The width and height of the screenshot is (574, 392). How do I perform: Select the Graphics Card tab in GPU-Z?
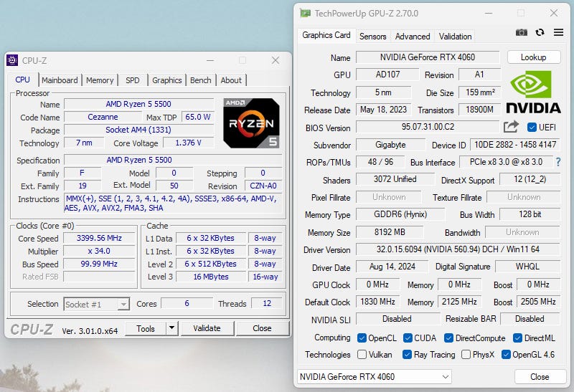(326, 35)
